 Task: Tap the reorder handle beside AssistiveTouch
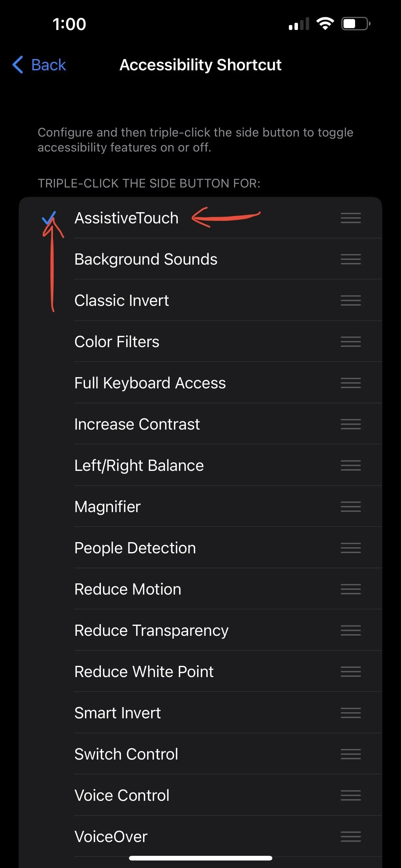point(350,218)
